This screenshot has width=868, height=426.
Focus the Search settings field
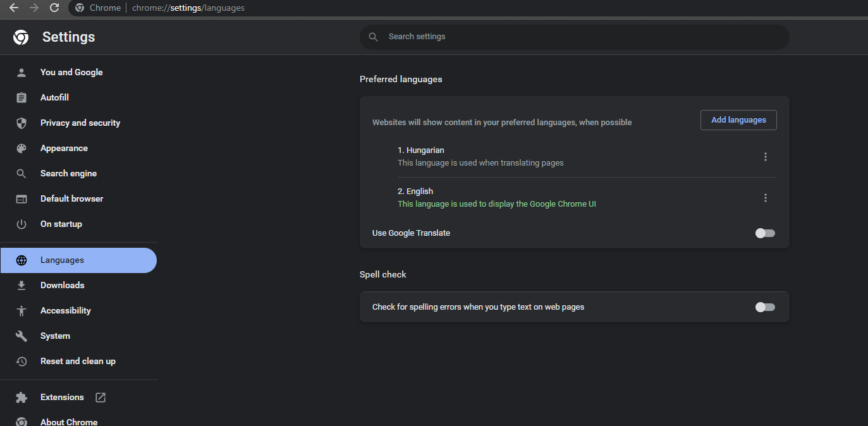[574, 37]
